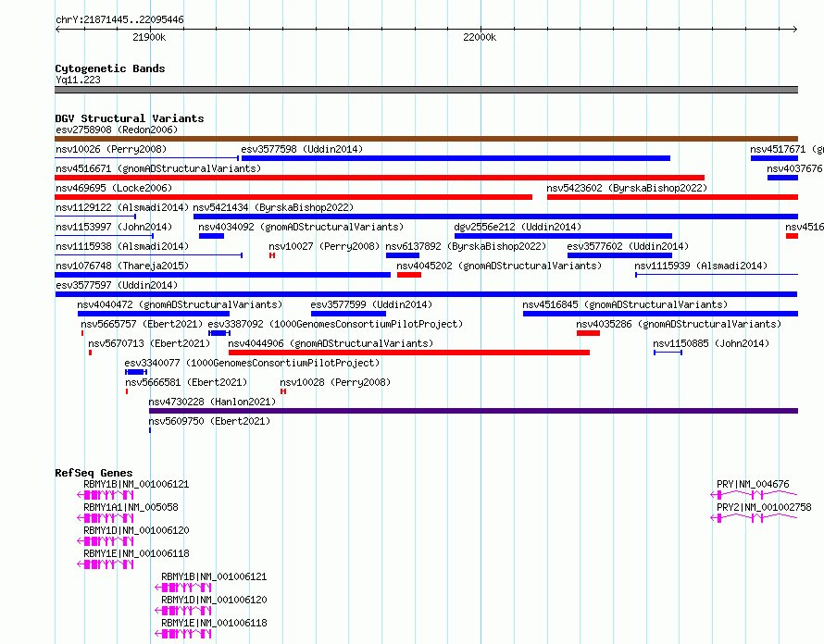Click esv3577597 (Uddin2014) variant label

pos(117,285)
